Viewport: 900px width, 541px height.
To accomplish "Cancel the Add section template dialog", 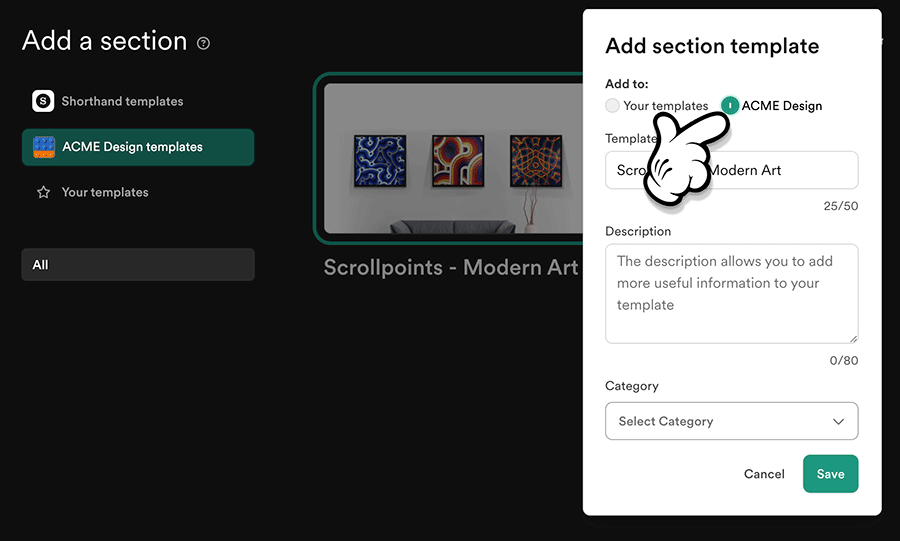I will (764, 474).
